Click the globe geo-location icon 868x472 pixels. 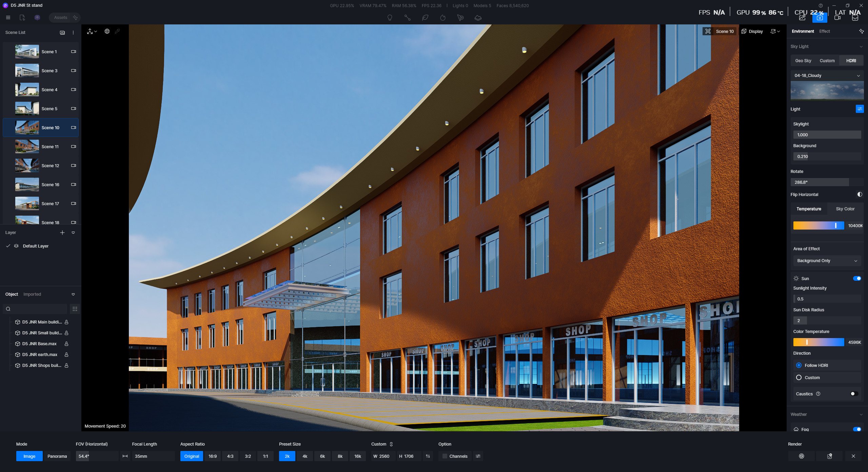pyautogui.click(x=107, y=31)
